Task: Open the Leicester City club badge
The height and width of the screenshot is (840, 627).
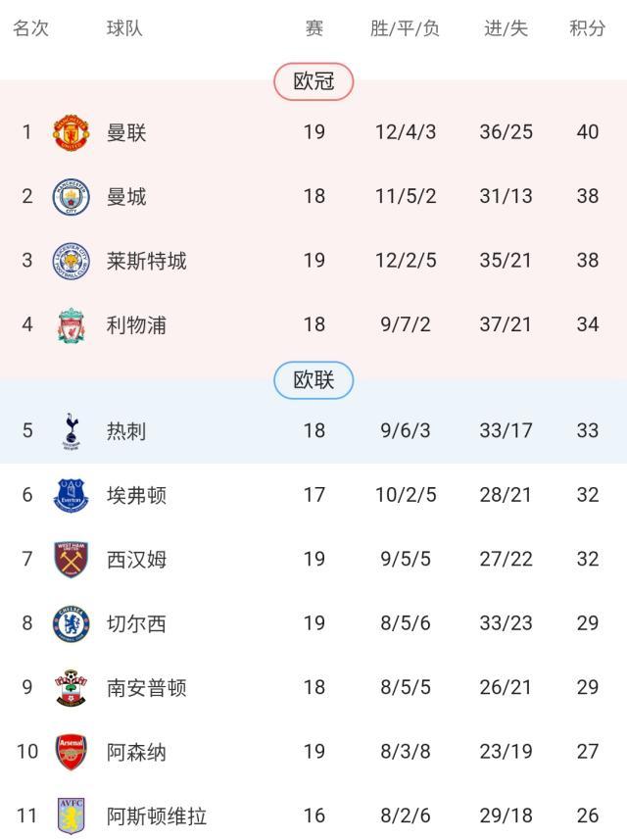Action: pyautogui.click(x=71, y=261)
